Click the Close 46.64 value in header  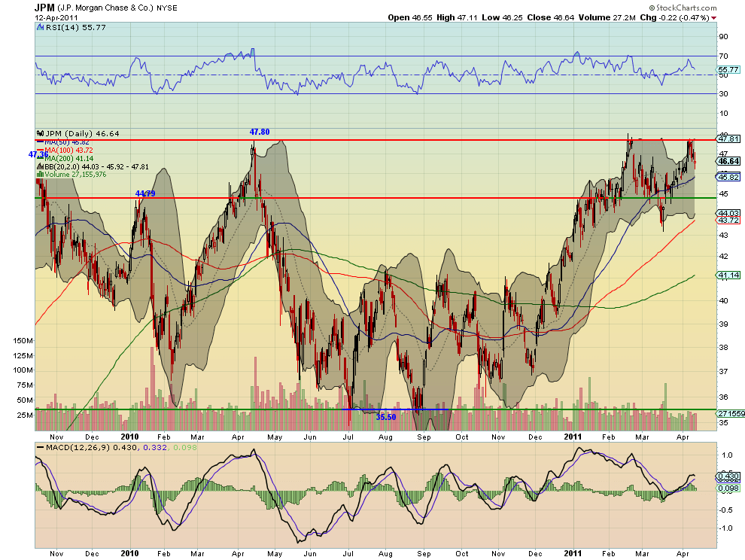pyautogui.click(x=550, y=17)
